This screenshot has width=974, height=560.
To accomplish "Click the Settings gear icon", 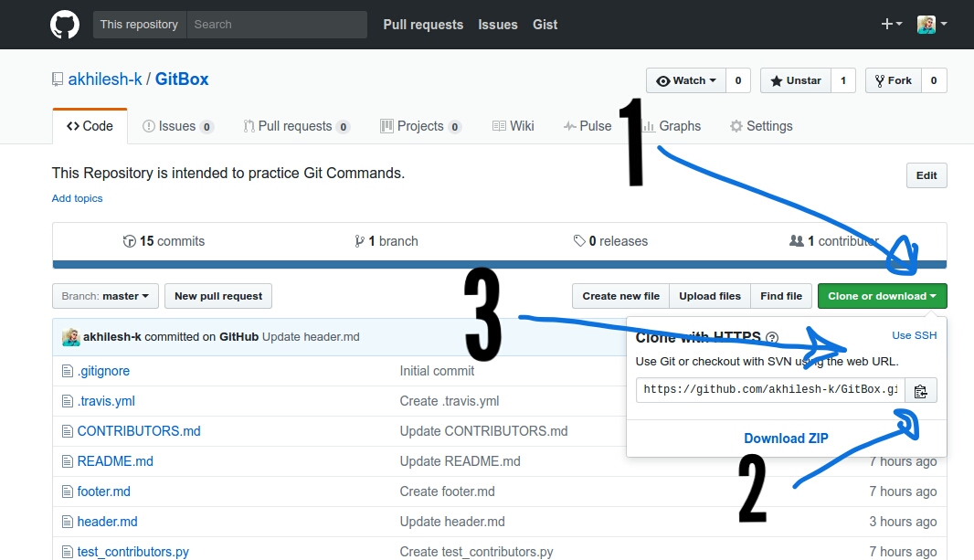I will (x=736, y=126).
